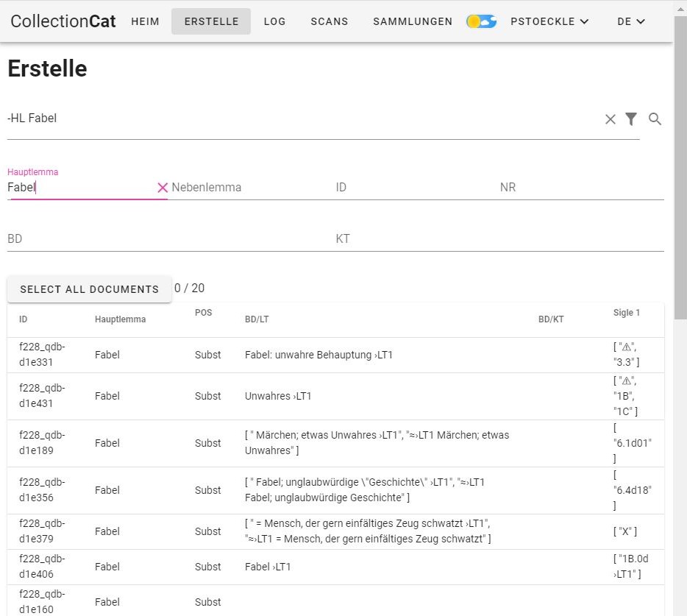Click into the NR field
The image size is (687, 616).
pos(582,188)
